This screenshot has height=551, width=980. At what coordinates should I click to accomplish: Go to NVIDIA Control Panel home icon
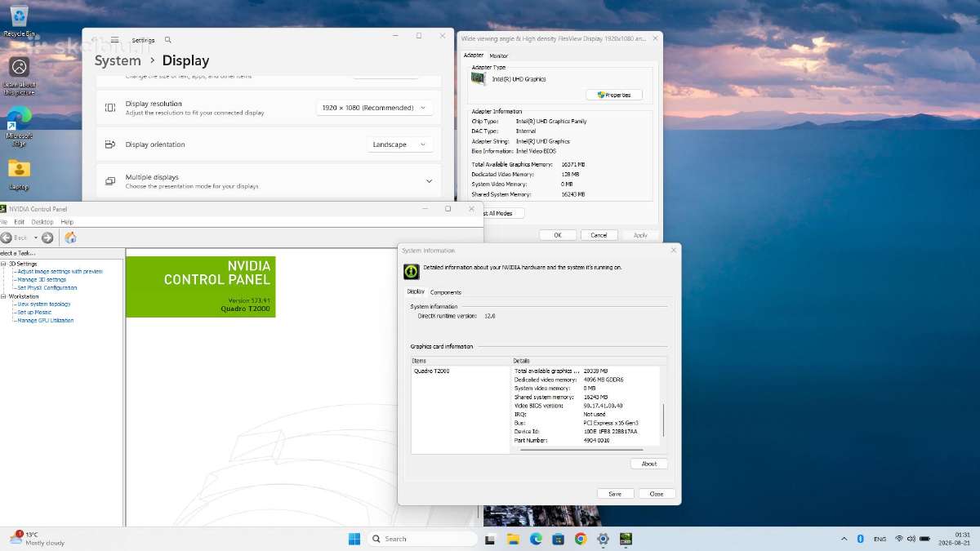pos(70,238)
